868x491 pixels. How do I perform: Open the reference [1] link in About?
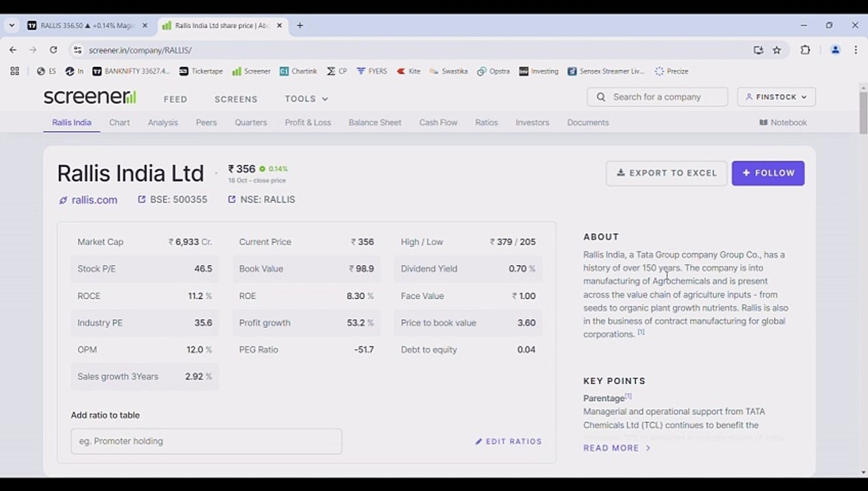pos(641,332)
